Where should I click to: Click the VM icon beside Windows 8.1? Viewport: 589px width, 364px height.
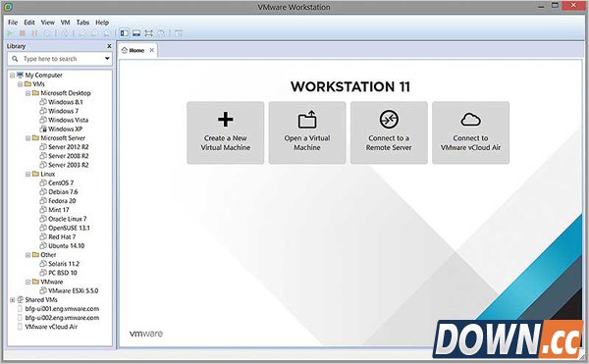click(43, 102)
